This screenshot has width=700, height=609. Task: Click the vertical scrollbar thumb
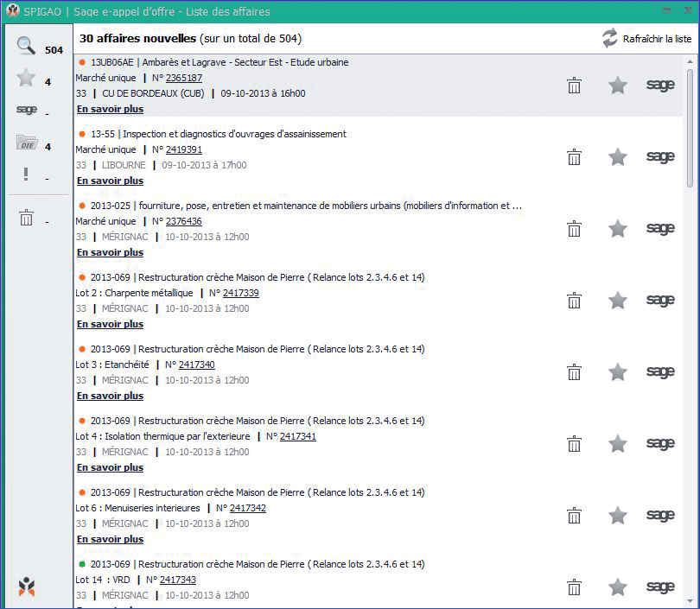click(x=690, y=128)
